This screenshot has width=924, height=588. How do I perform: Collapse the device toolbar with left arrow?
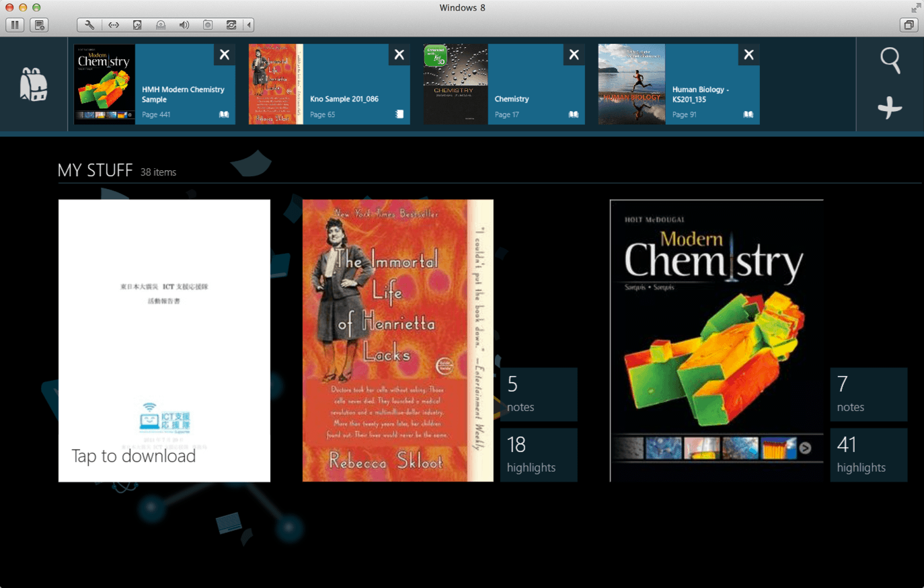pyautogui.click(x=249, y=25)
